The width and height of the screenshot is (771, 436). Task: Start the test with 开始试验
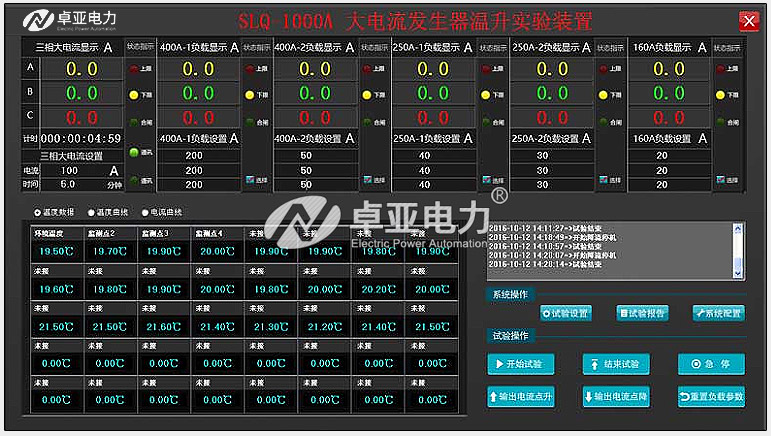tap(521, 364)
